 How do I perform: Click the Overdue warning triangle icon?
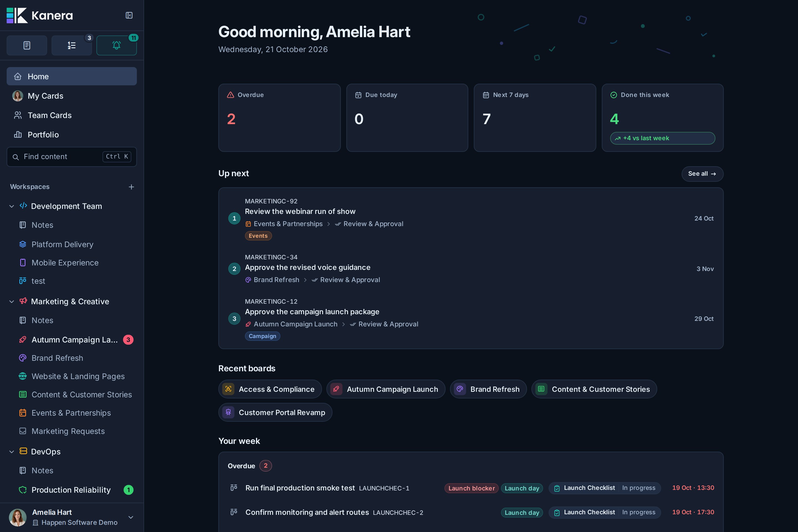click(x=230, y=95)
